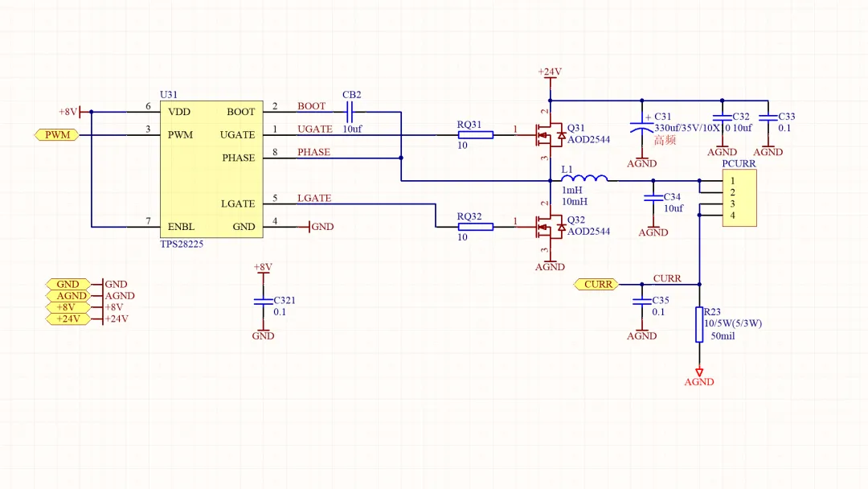Viewport: 868px width, 489px height.
Task: Click the PHASE net label
Action: click(314, 152)
